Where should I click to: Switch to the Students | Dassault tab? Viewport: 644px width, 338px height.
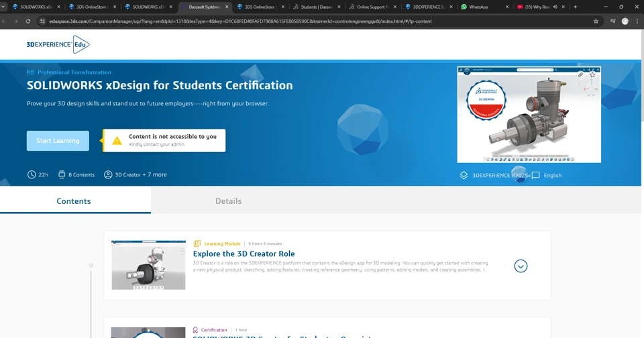[x=316, y=7]
